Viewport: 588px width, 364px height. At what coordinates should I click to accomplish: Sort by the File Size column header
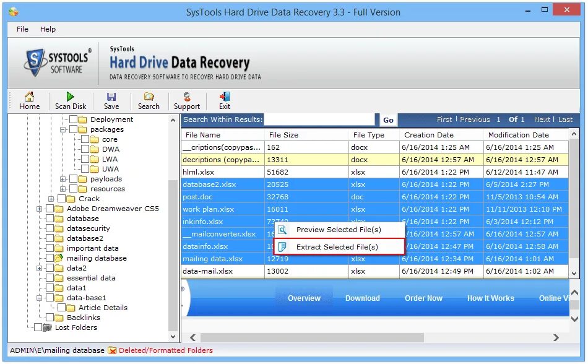click(x=307, y=135)
